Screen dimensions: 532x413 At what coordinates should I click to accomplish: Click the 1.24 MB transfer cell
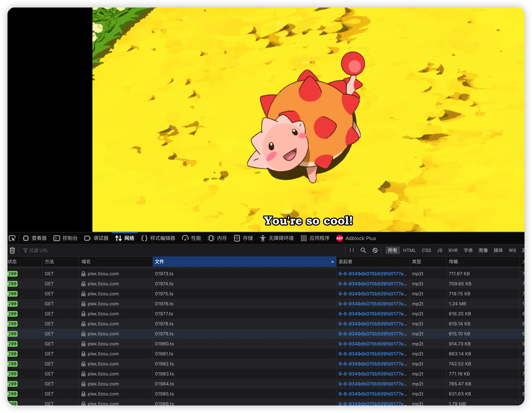457,304
